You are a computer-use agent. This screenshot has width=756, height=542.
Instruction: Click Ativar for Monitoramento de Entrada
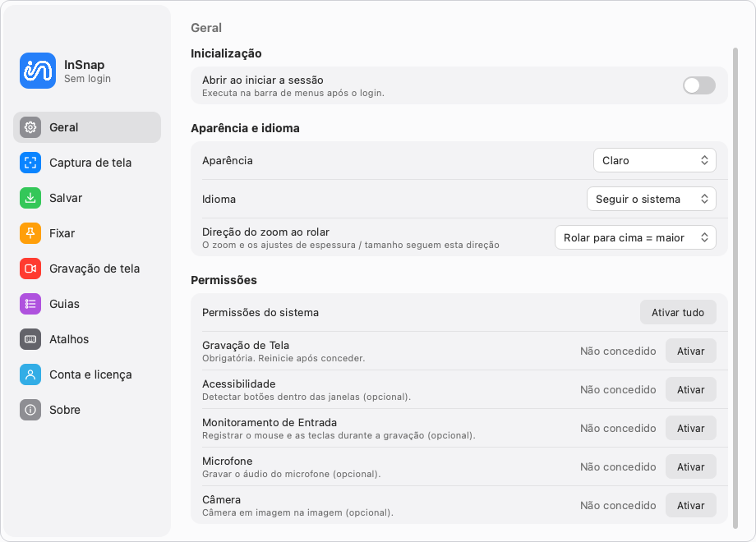click(x=691, y=428)
